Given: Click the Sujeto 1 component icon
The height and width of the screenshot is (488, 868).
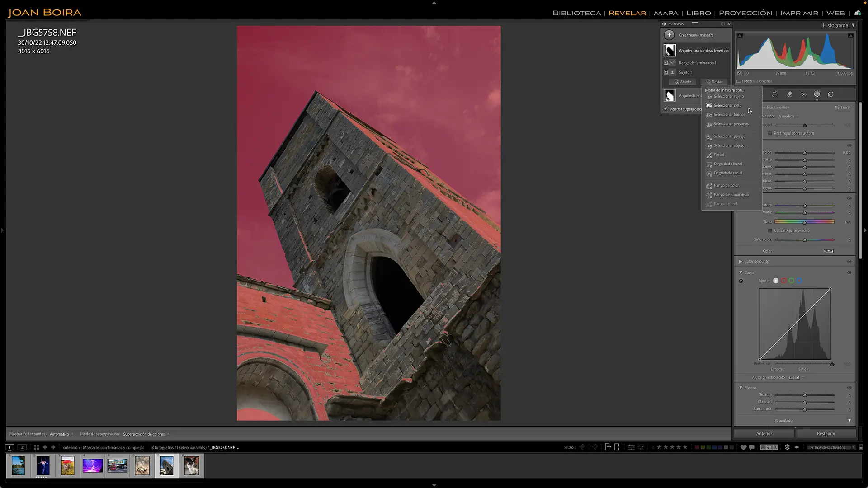Looking at the screenshot, I should (x=672, y=72).
